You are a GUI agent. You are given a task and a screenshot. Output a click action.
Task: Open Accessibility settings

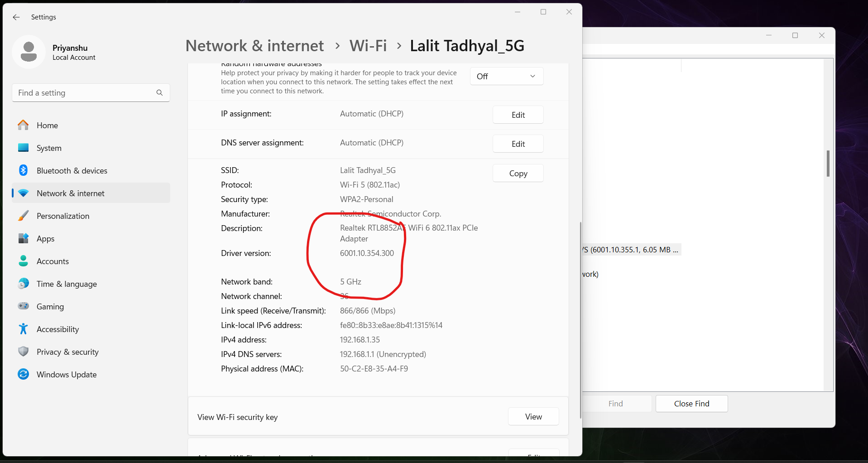pyautogui.click(x=58, y=329)
